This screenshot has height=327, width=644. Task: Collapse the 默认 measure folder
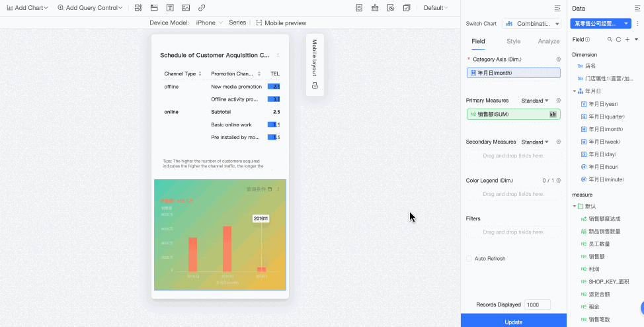[x=575, y=206]
